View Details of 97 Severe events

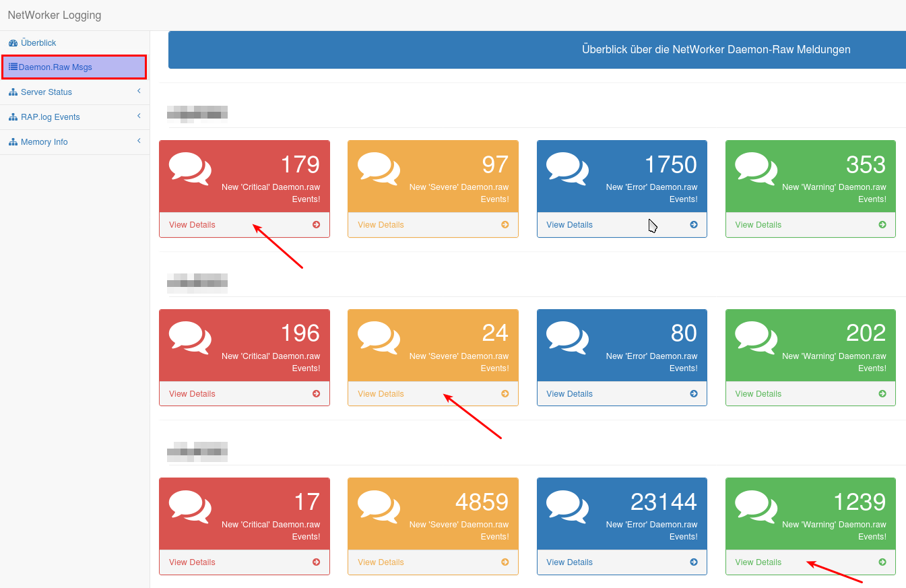[381, 225]
